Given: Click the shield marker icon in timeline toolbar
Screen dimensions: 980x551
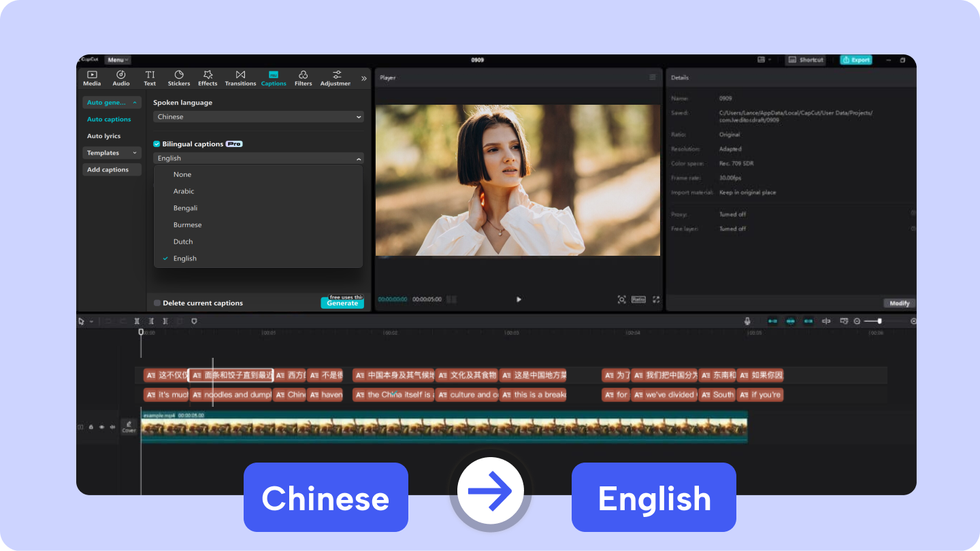Looking at the screenshot, I should [x=194, y=321].
